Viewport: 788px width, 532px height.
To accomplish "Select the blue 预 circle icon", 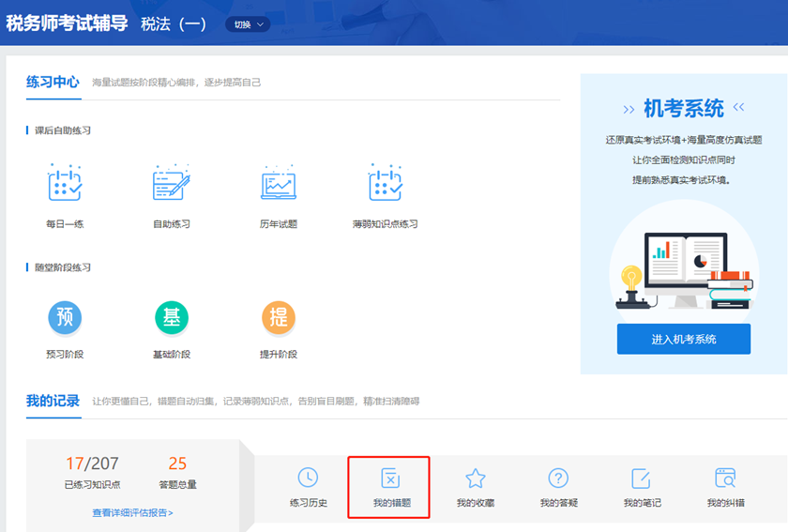I will 65,317.
